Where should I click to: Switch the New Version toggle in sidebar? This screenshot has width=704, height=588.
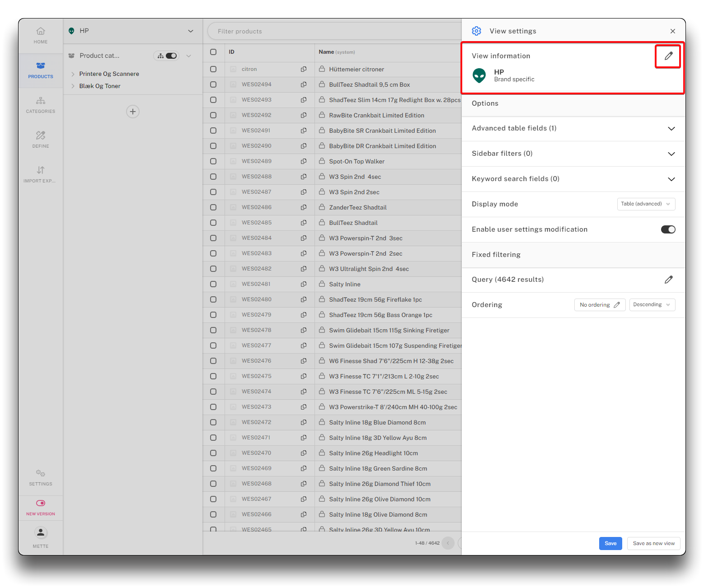pyautogui.click(x=41, y=503)
